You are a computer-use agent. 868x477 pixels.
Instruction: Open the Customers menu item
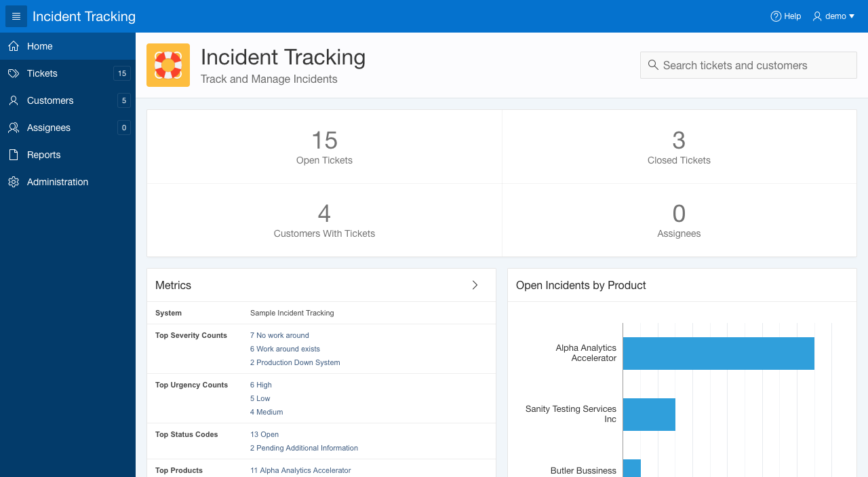pyautogui.click(x=50, y=100)
